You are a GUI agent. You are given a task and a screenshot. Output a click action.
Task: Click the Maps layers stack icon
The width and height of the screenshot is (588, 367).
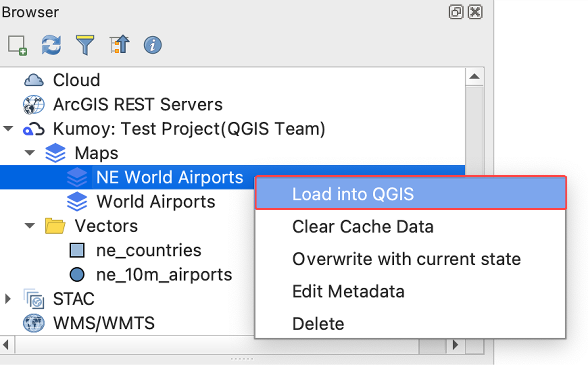[x=56, y=153]
